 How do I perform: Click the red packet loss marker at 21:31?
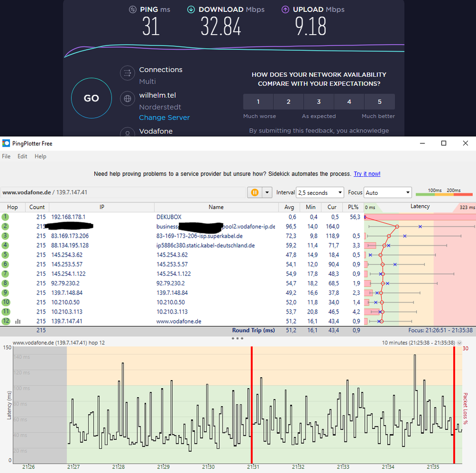point(252,405)
